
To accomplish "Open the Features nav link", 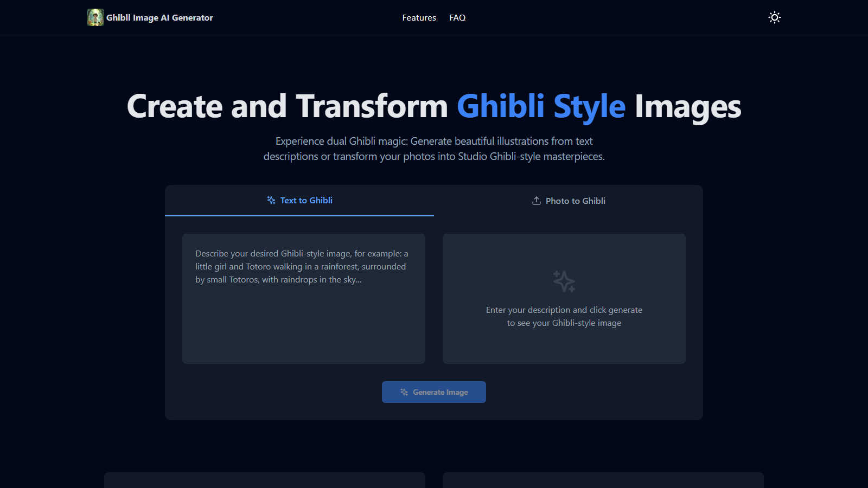I will (419, 18).
